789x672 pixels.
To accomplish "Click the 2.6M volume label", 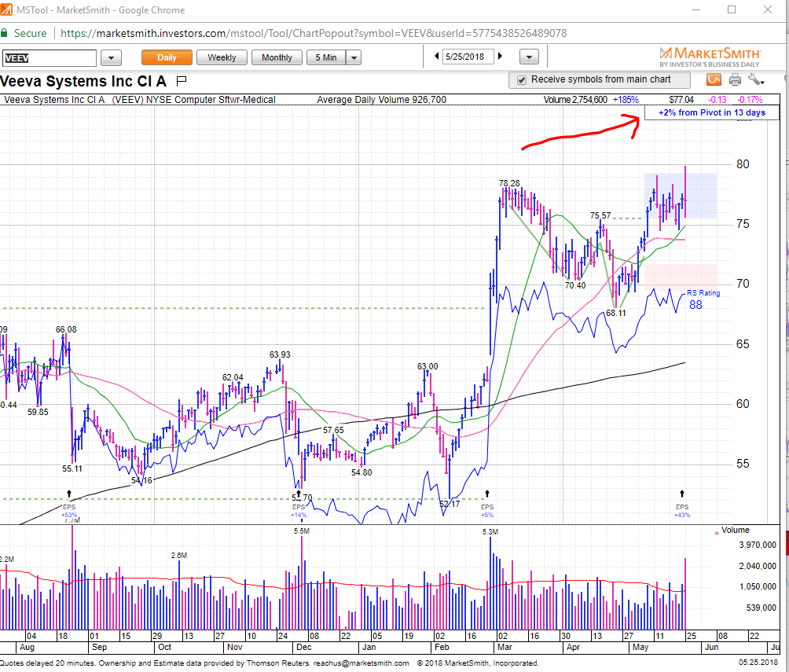I will (178, 555).
